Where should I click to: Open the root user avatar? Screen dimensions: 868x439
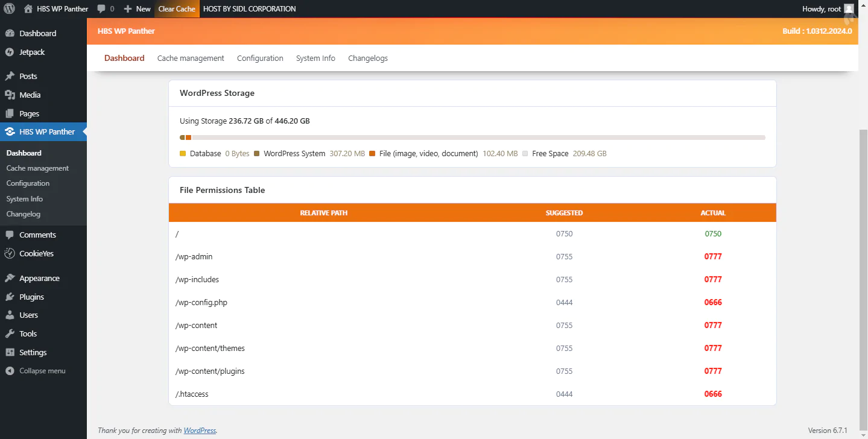point(849,9)
